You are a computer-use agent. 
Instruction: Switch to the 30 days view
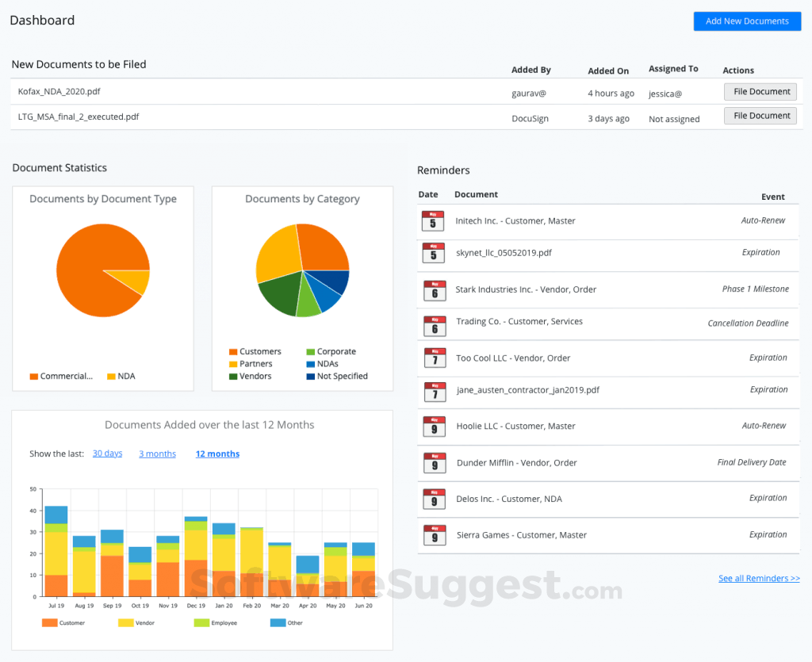[x=107, y=453]
